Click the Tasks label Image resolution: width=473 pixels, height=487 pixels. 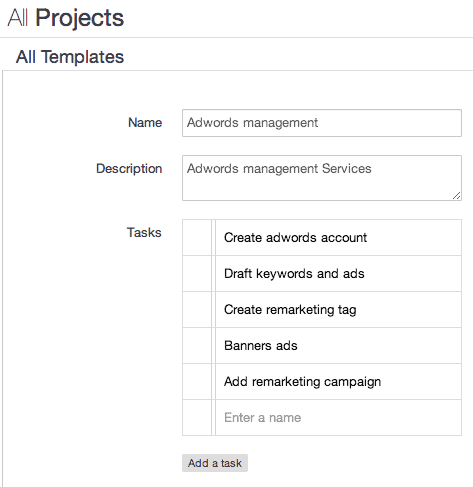(144, 232)
